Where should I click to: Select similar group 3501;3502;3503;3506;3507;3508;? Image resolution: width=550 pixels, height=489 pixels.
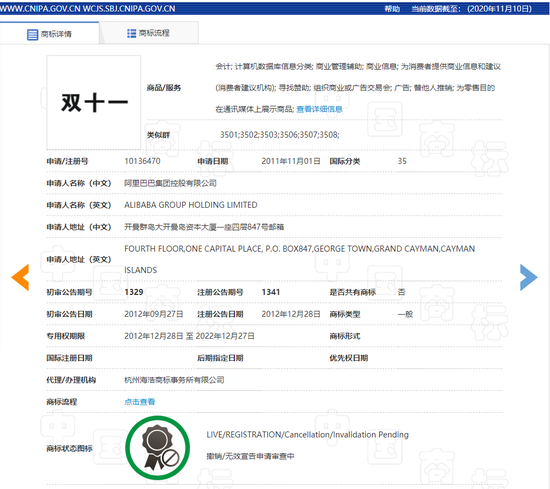pos(280,135)
